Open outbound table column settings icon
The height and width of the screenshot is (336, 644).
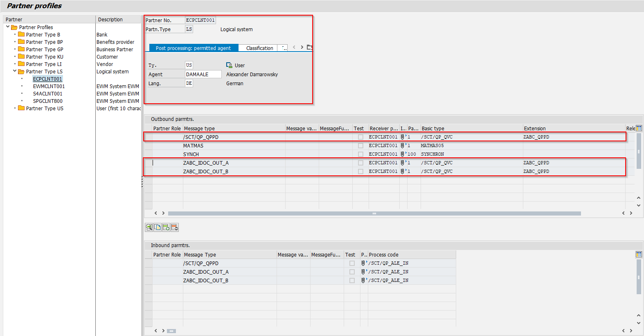[x=639, y=128]
